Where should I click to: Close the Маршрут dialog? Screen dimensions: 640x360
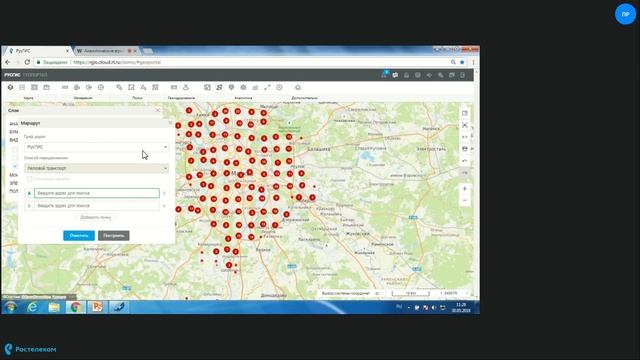pos(170,123)
